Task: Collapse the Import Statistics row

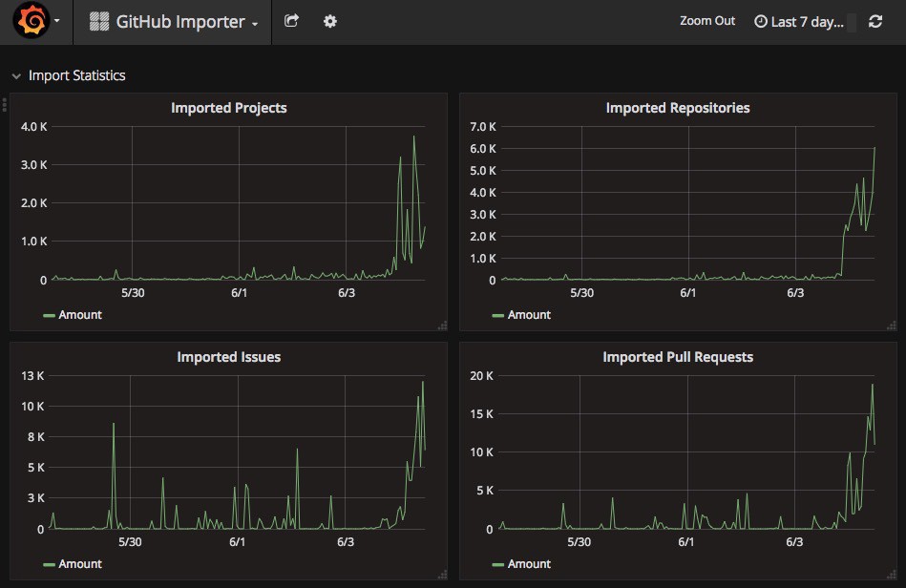Action: [17, 75]
